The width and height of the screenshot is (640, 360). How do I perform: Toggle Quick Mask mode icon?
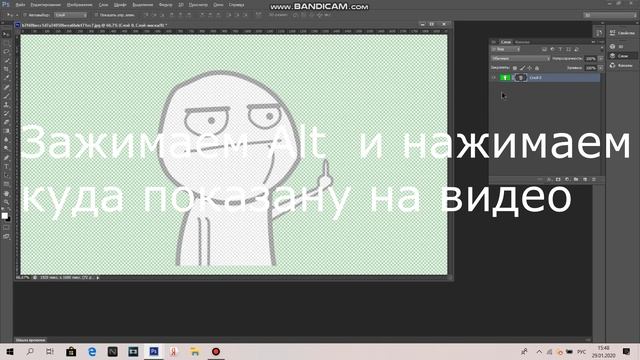6,228
